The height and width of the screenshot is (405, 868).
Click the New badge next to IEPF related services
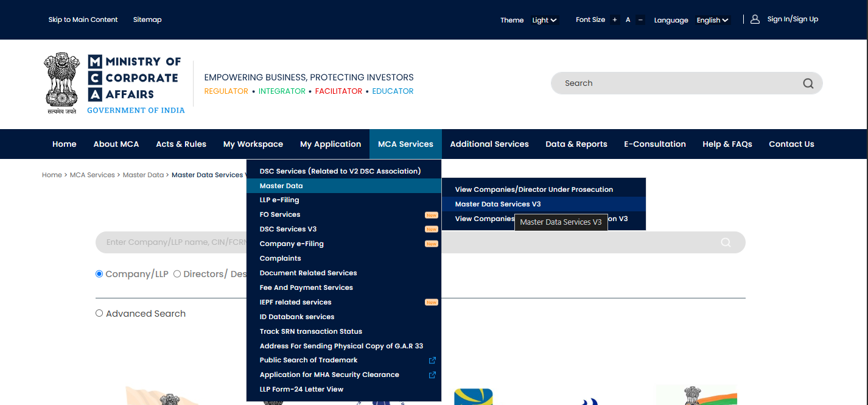(x=432, y=303)
